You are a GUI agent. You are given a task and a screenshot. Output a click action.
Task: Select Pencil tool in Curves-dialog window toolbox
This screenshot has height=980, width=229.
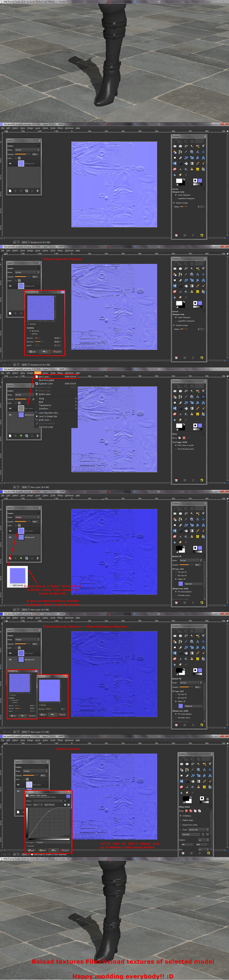coord(204,781)
